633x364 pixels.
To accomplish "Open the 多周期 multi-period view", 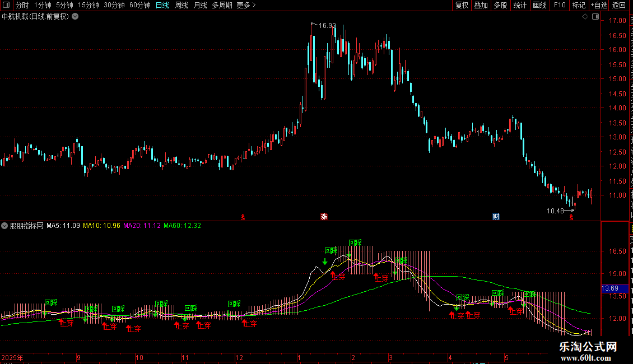I will [x=222, y=5].
